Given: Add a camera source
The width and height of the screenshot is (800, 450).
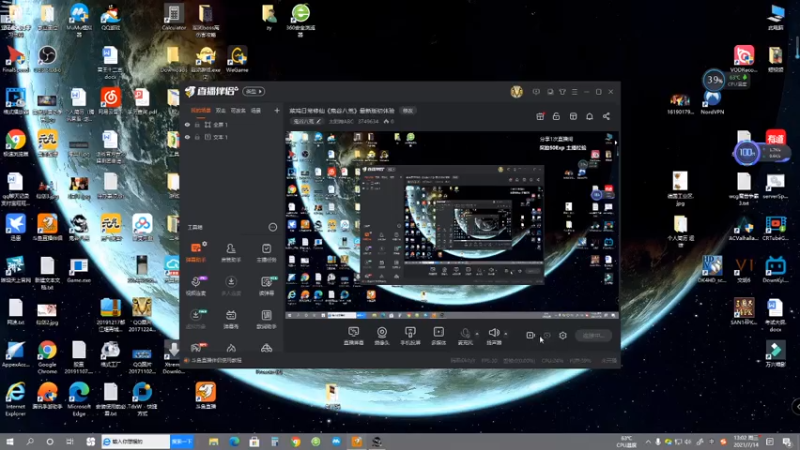Looking at the screenshot, I should pos(382,336).
